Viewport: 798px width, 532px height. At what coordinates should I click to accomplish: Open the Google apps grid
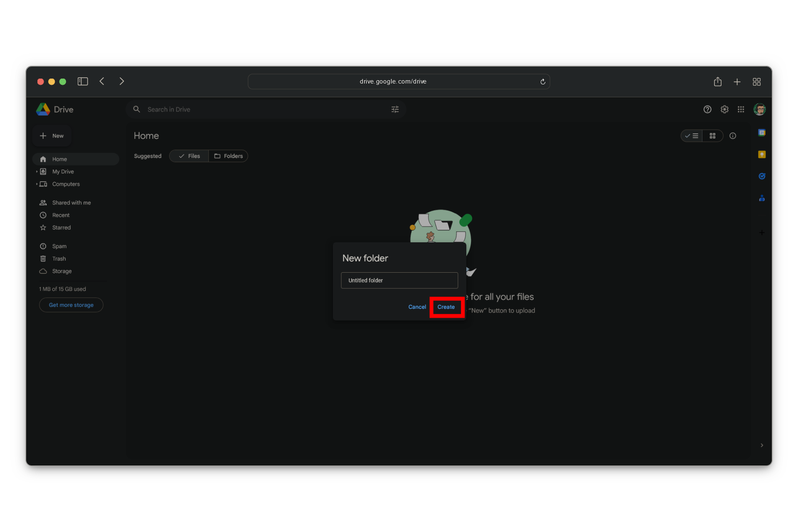(x=741, y=109)
